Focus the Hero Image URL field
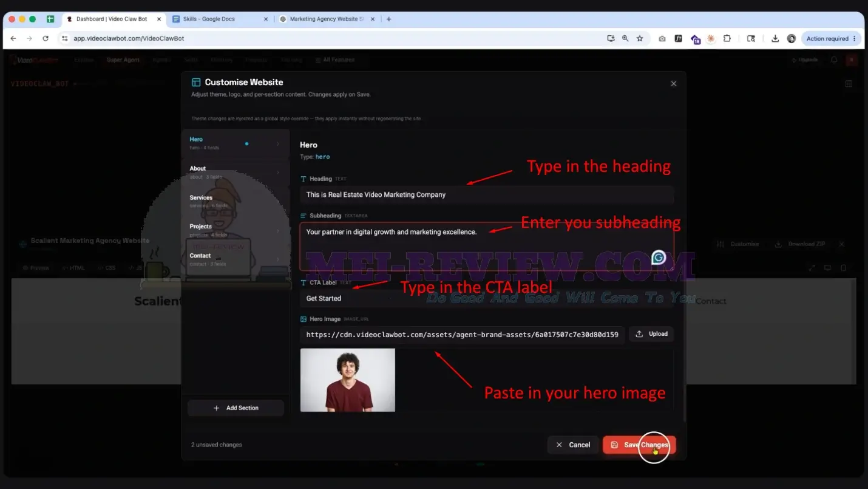Viewport: 868px width, 489px height. point(462,335)
